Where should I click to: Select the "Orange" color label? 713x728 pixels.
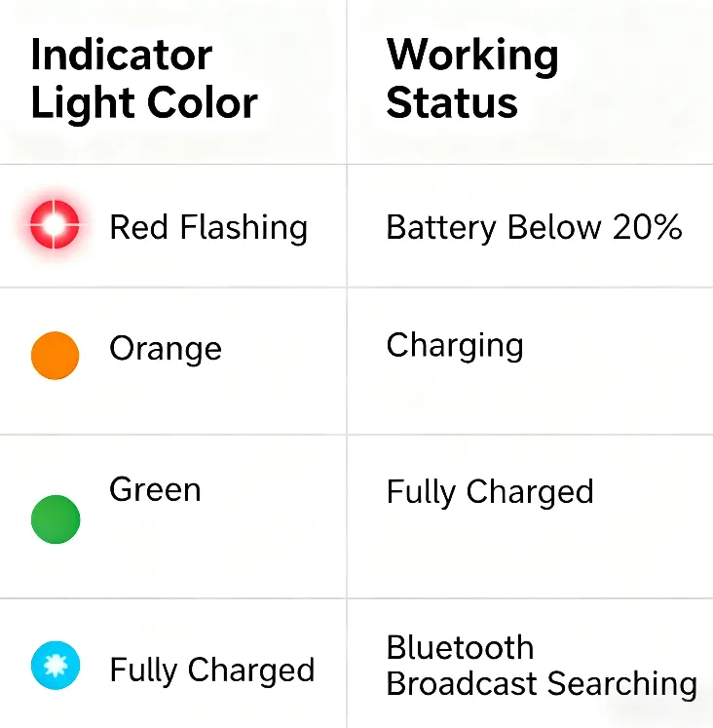tap(166, 348)
